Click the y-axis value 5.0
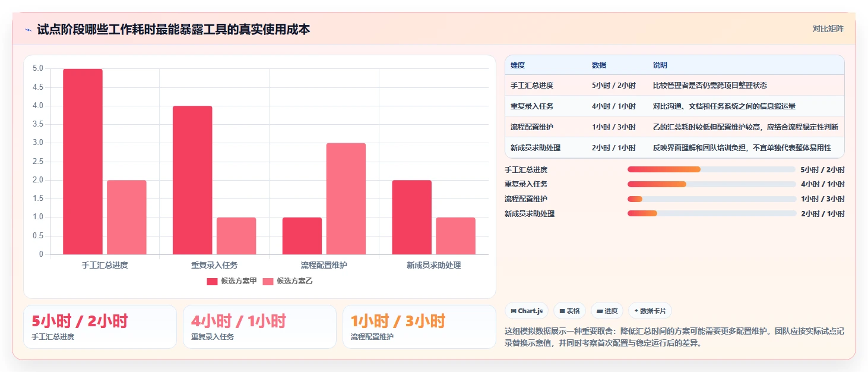The width and height of the screenshot is (868, 372). 37,68
